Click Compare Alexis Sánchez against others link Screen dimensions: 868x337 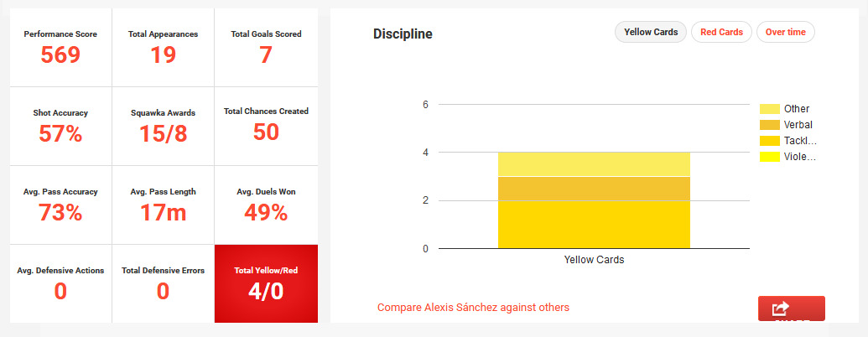(473, 308)
